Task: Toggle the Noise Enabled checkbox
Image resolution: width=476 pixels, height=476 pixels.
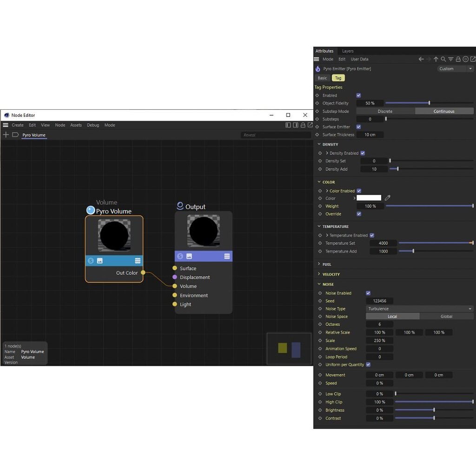Action: [x=368, y=293]
